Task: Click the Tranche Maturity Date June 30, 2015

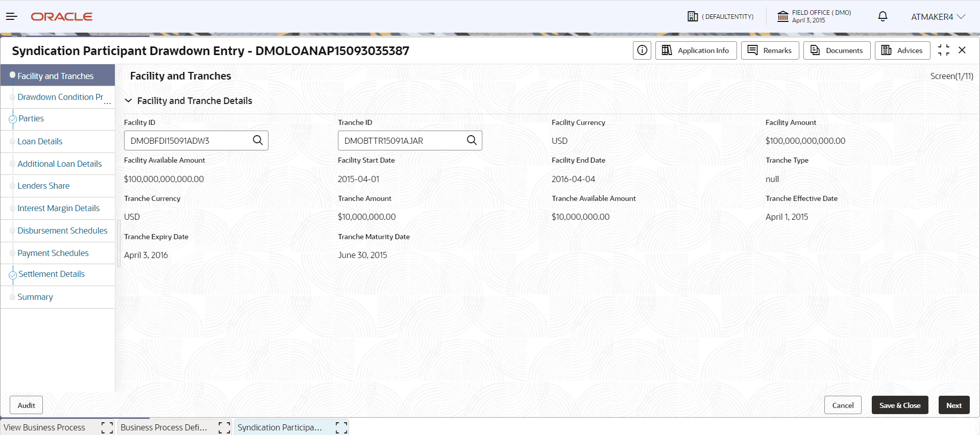Action: 362,255
